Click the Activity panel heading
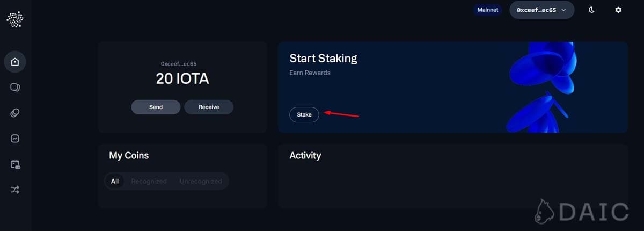Image resolution: width=644 pixels, height=231 pixels. coord(305,156)
